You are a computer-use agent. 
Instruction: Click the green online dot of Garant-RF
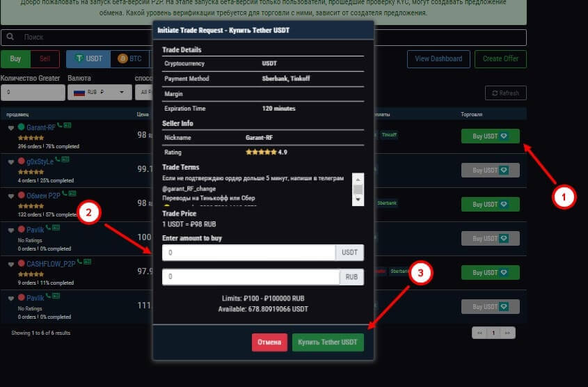tap(22, 127)
